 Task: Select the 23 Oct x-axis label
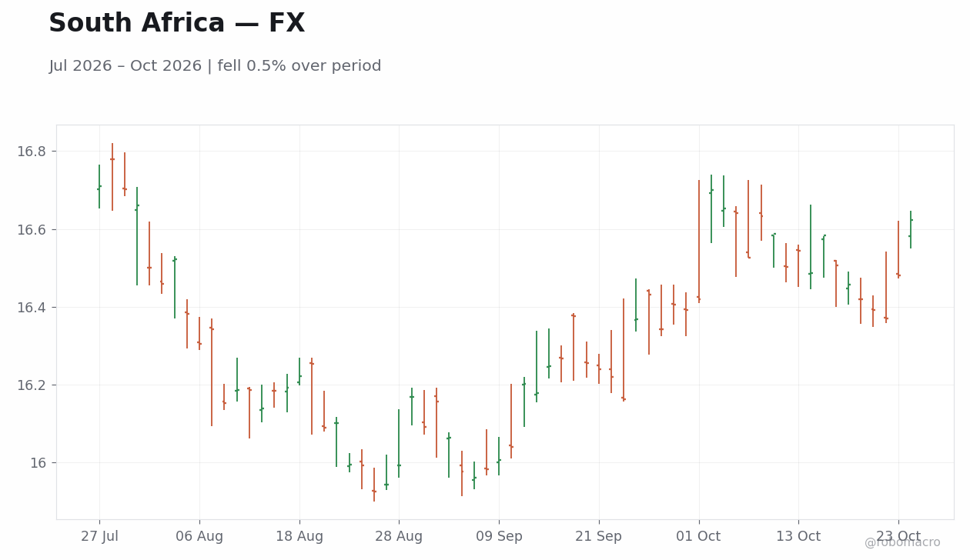pyautogui.click(x=898, y=536)
